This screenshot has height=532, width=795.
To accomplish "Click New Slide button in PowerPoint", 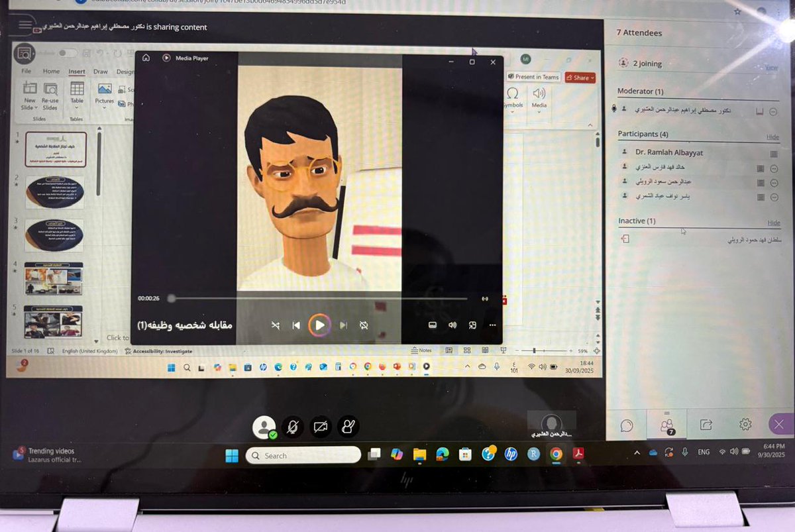I will point(30,96).
